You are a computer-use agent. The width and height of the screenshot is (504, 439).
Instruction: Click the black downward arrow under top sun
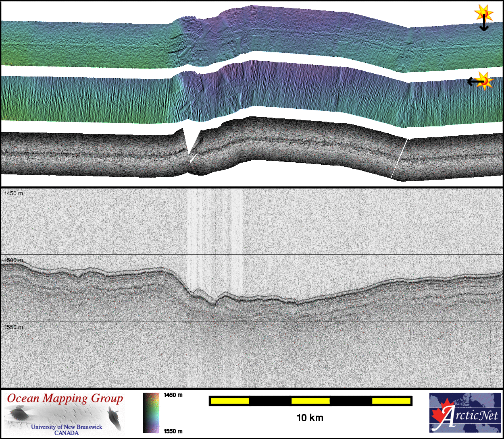pos(484,25)
